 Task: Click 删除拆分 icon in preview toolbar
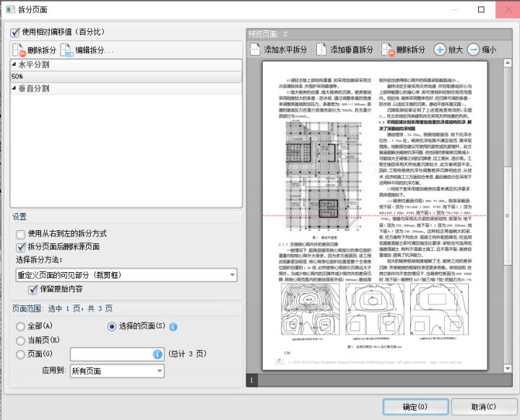click(x=387, y=50)
